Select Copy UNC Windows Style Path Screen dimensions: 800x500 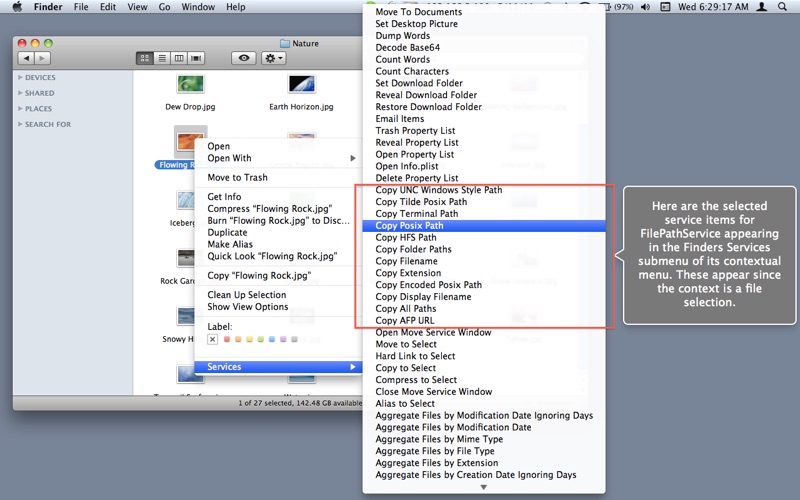point(484,190)
